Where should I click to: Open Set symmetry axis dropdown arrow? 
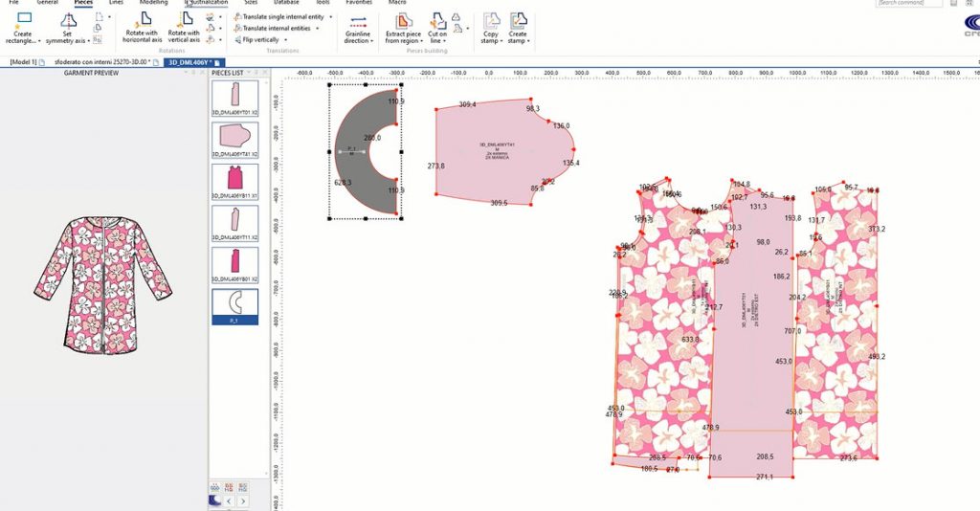(x=89, y=41)
